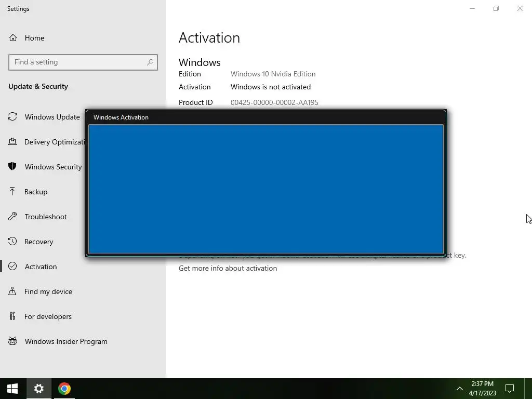
Task: Click the For developers tools icon
Action: pos(12,316)
